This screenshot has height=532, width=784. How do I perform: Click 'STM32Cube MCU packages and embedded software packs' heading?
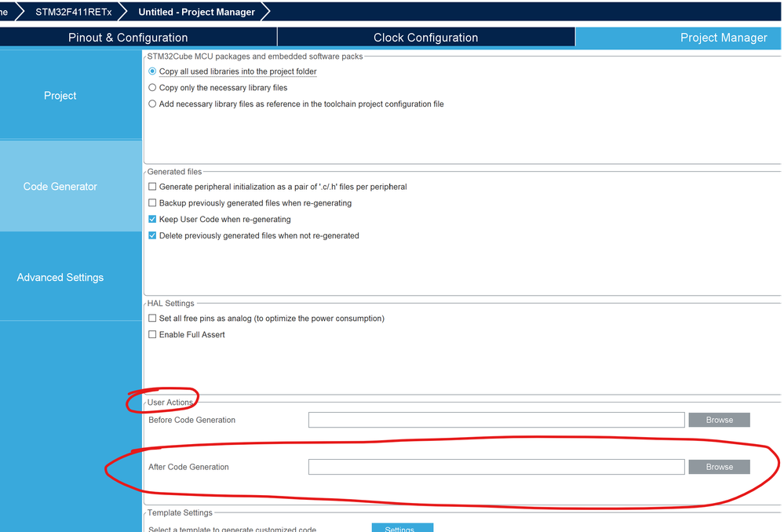(255, 56)
